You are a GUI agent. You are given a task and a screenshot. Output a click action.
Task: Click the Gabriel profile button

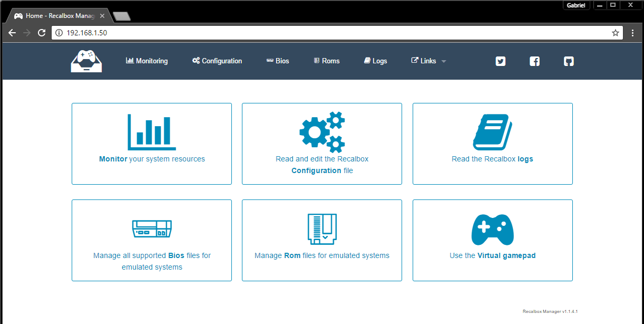point(577,5)
